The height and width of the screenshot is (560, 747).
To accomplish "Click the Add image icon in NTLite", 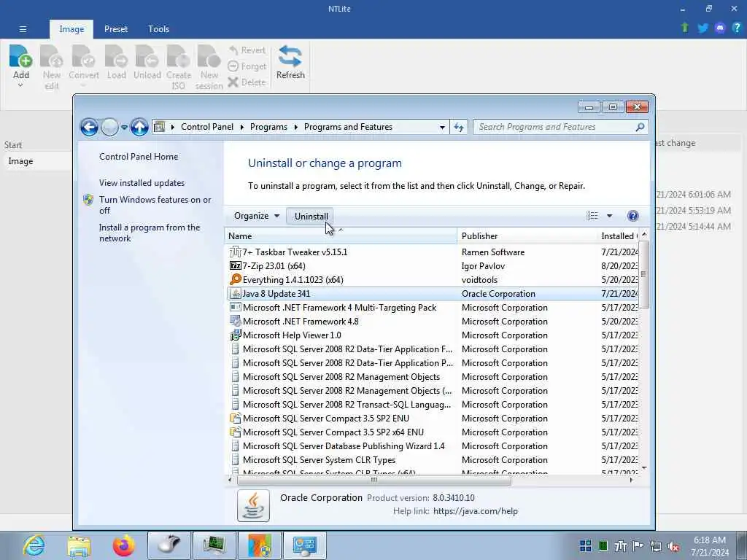I will (20, 56).
